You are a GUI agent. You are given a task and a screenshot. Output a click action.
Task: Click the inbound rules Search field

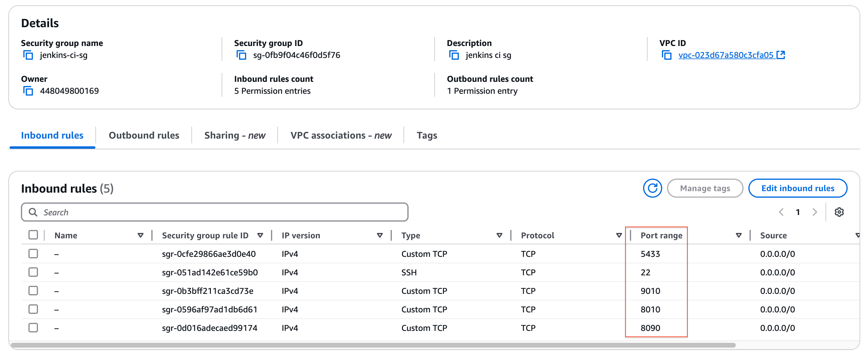[x=215, y=212]
